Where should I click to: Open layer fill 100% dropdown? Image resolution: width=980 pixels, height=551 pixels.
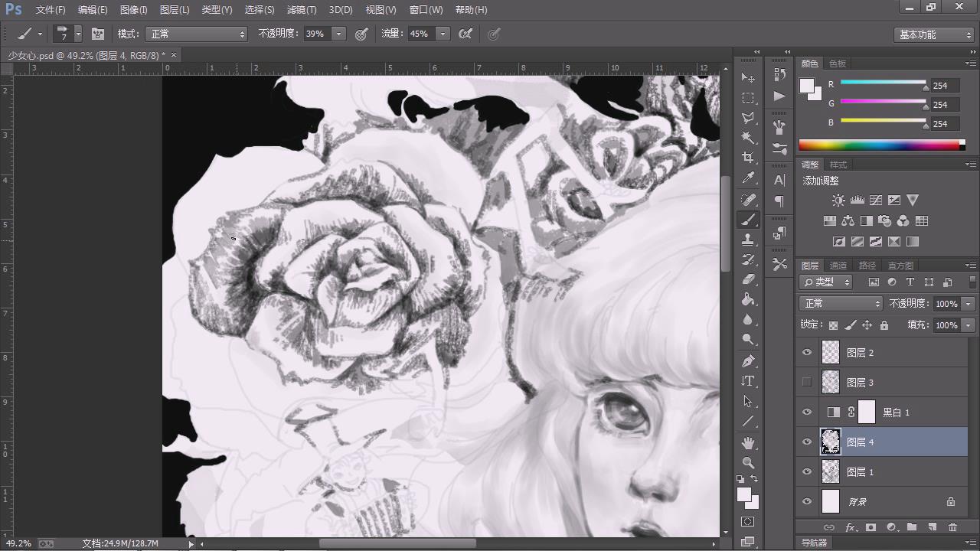(x=969, y=325)
